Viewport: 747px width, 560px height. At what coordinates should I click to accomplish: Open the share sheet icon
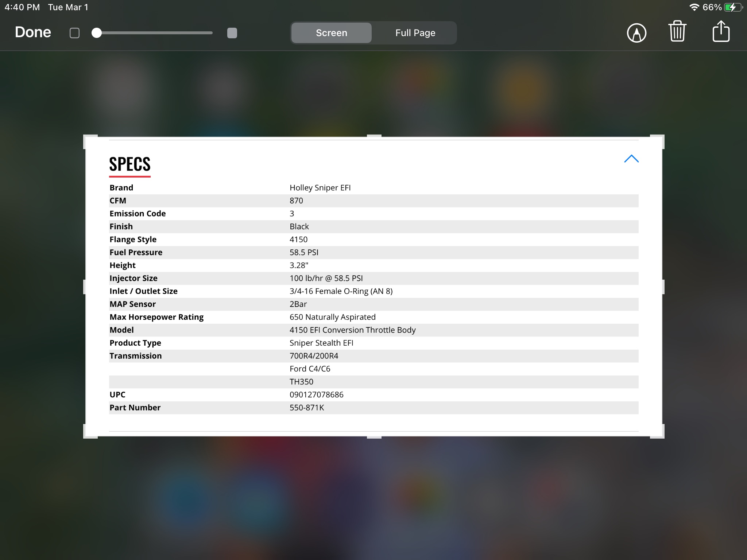721,31
